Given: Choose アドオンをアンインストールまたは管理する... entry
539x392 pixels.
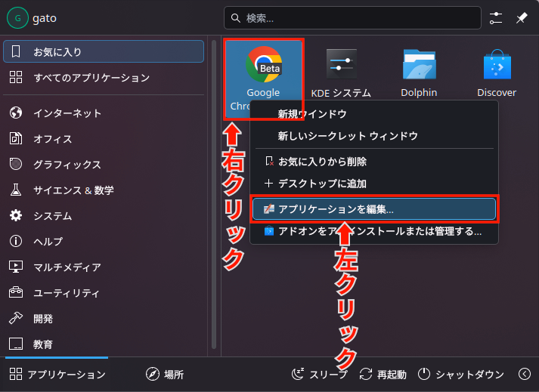Looking at the screenshot, I should pos(374,231).
